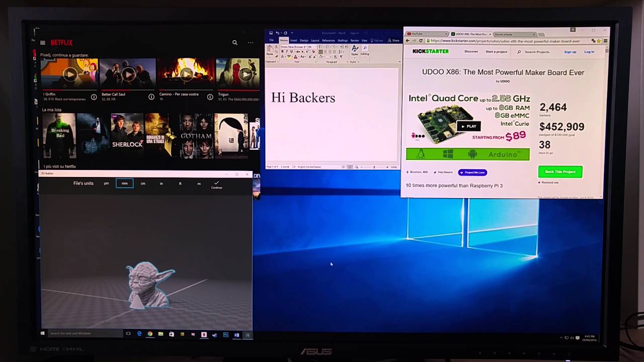Click the Paste icon in Word

(270, 49)
